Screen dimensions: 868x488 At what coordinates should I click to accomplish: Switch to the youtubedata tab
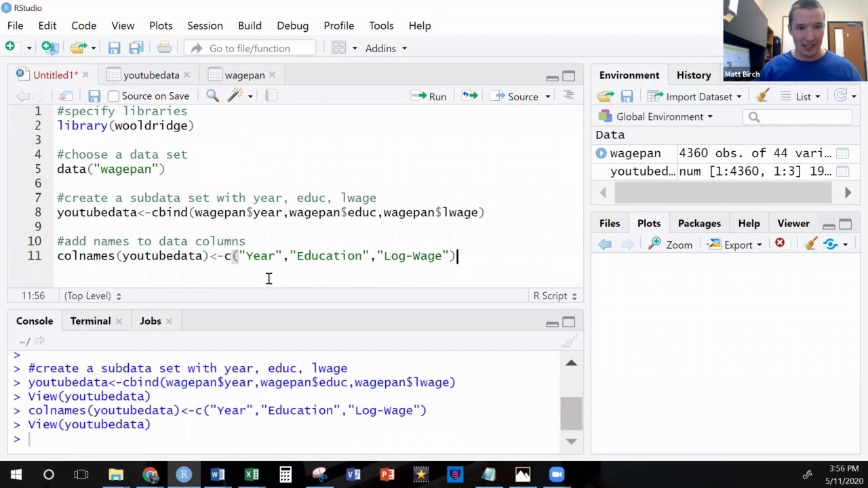151,75
